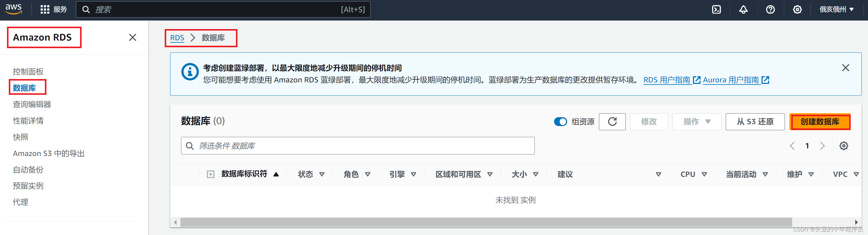Toggle the 组资源 switch

(560, 121)
